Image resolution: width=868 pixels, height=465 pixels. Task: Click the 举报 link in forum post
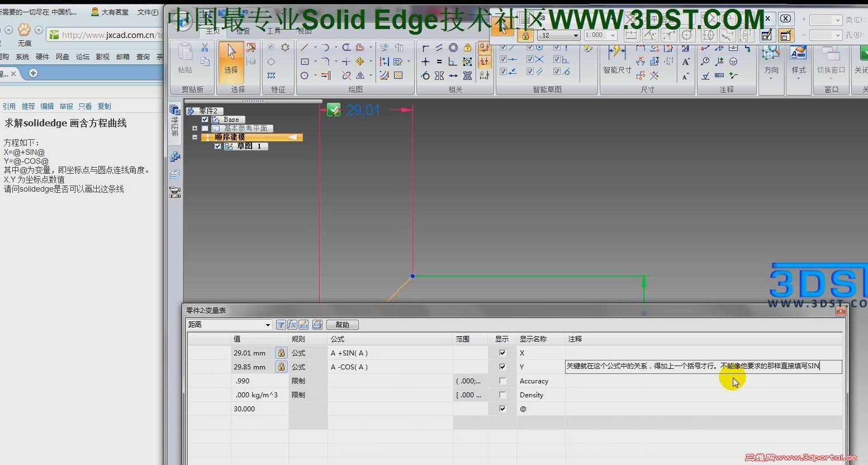pos(67,106)
